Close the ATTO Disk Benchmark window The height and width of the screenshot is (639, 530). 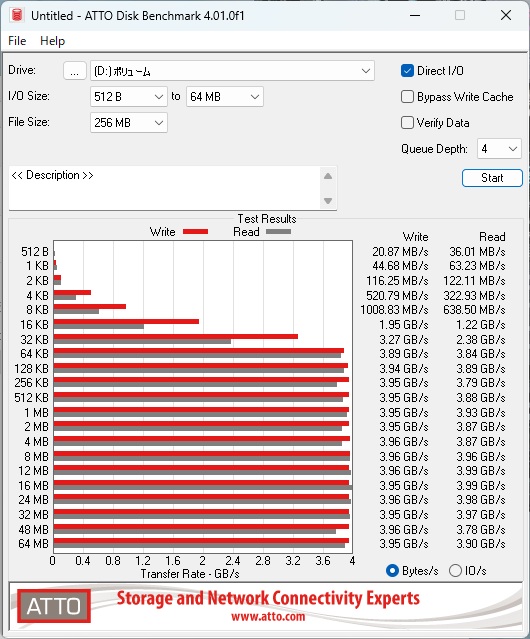click(x=506, y=15)
